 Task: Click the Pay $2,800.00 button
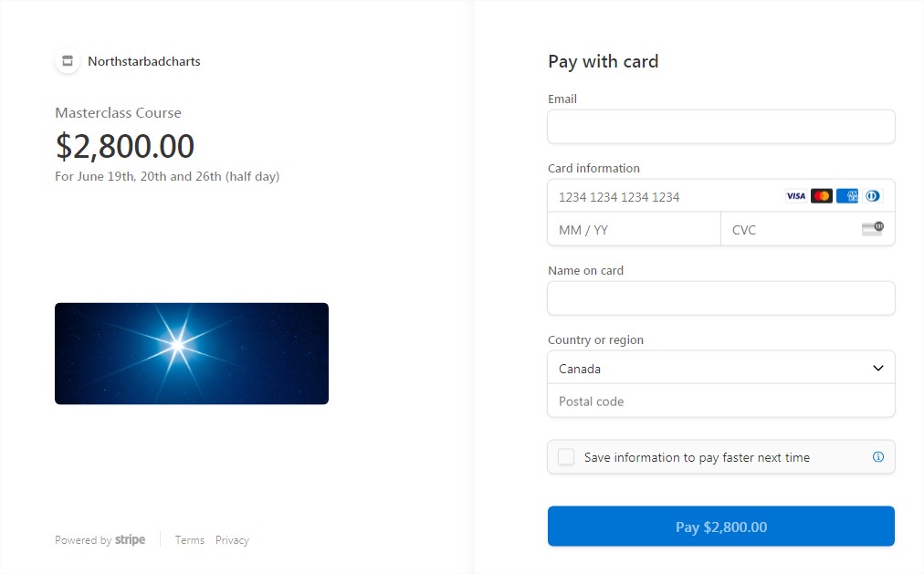(x=721, y=527)
